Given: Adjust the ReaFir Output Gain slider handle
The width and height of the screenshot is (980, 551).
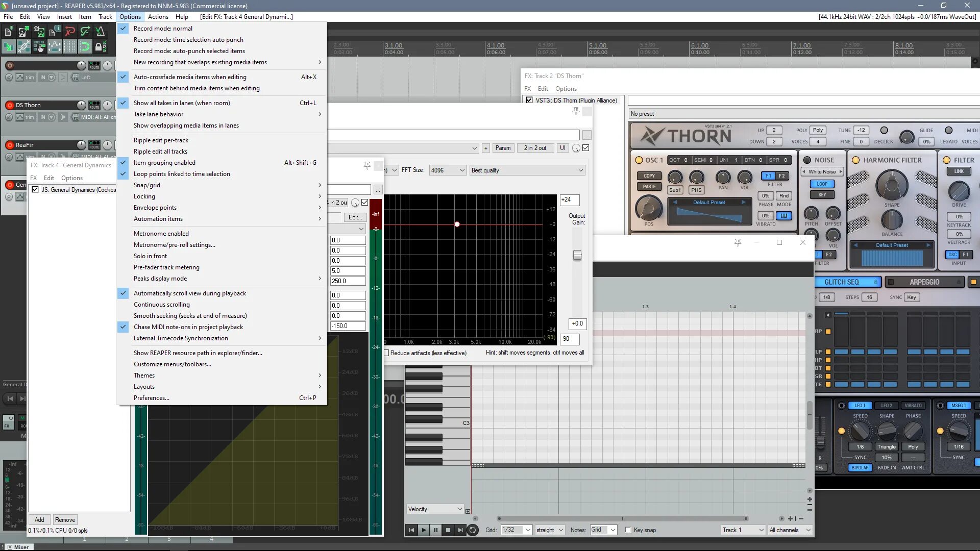Looking at the screenshot, I should (x=577, y=255).
